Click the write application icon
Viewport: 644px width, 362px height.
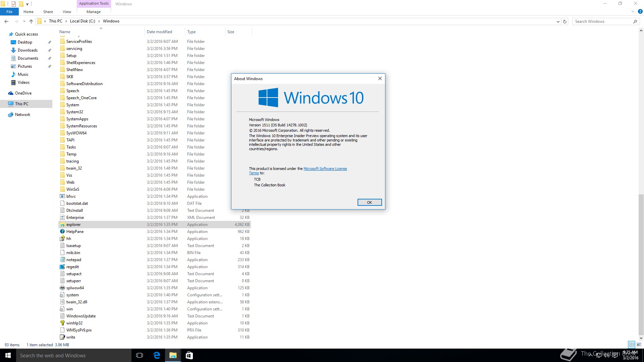[x=62, y=337]
